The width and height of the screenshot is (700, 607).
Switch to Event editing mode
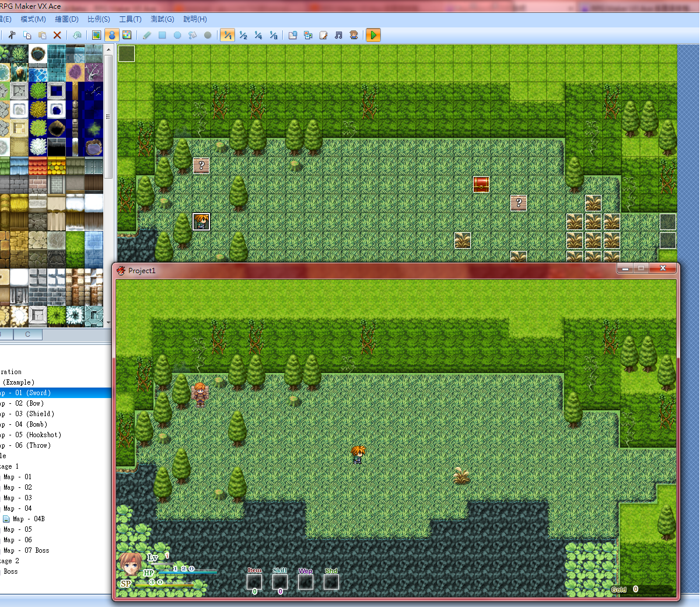[112, 35]
